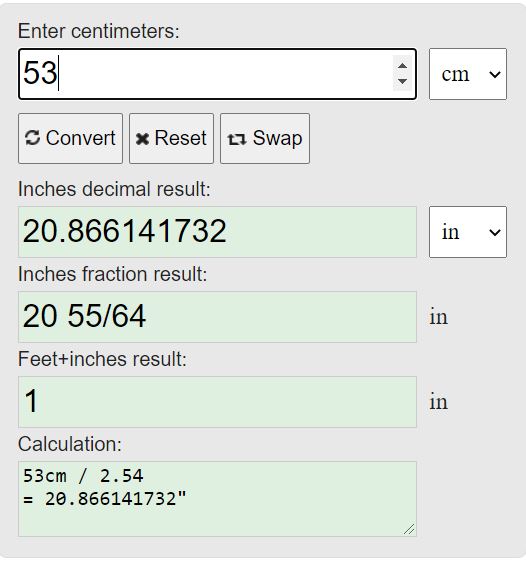Click the inches fraction result field
526x563 pixels.
(x=217, y=317)
